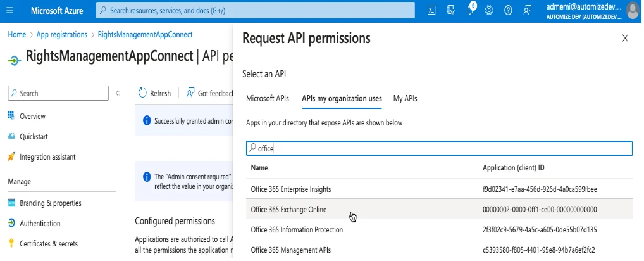Open Cloud Shell from the top bar

point(431,10)
